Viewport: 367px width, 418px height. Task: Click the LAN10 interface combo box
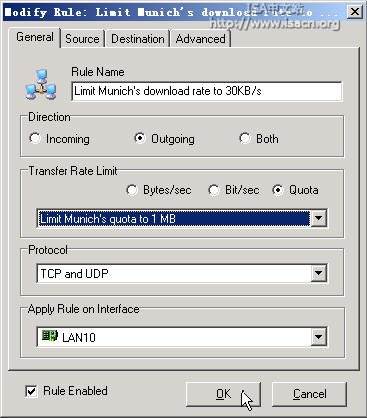[182, 337]
